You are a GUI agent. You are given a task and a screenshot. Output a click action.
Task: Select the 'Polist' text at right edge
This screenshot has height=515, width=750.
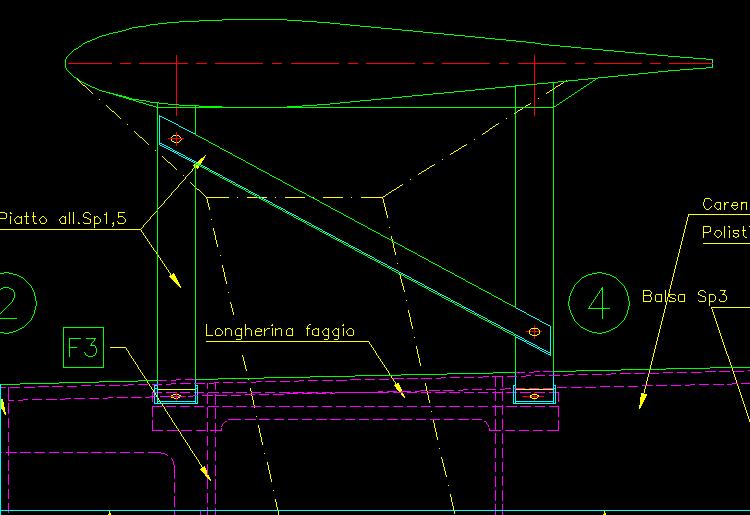pos(725,233)
